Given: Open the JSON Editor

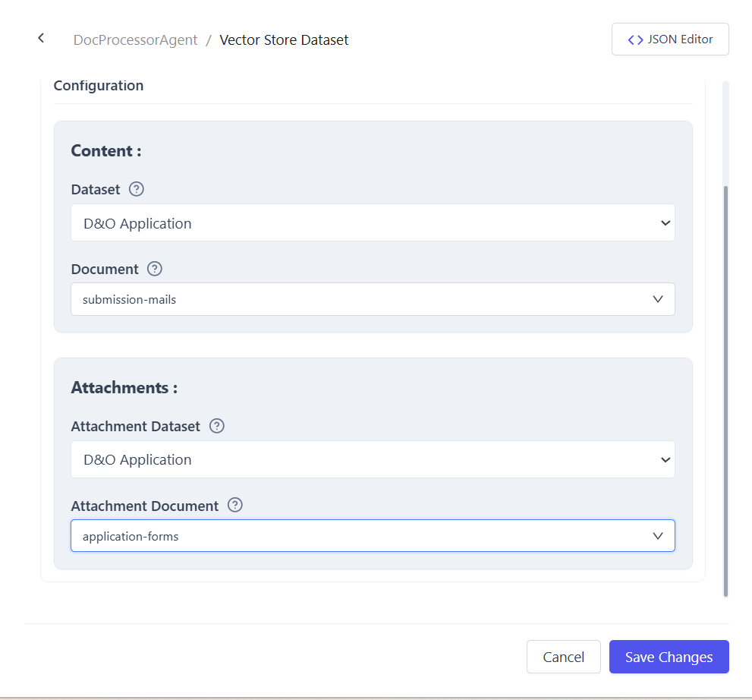Looking at the screenshot, I should [x=670, y=39].
